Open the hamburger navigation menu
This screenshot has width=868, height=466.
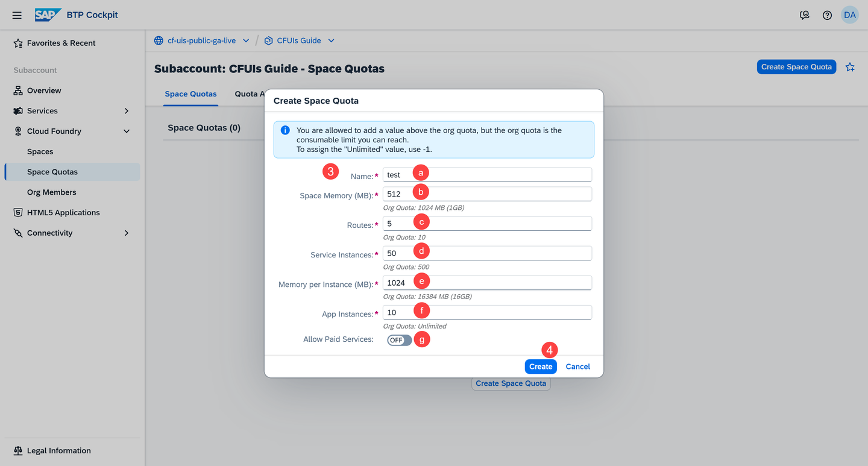[x=17, y=15]
